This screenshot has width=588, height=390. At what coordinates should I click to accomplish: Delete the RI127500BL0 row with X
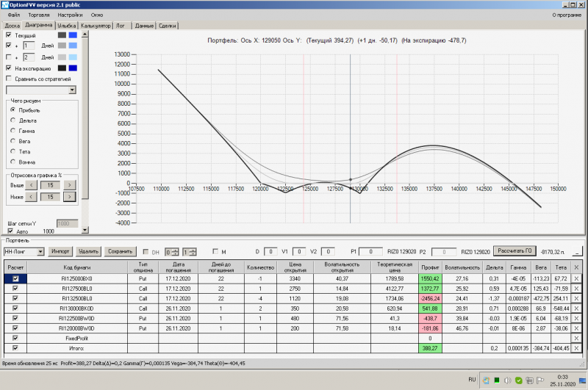point(576,289)
